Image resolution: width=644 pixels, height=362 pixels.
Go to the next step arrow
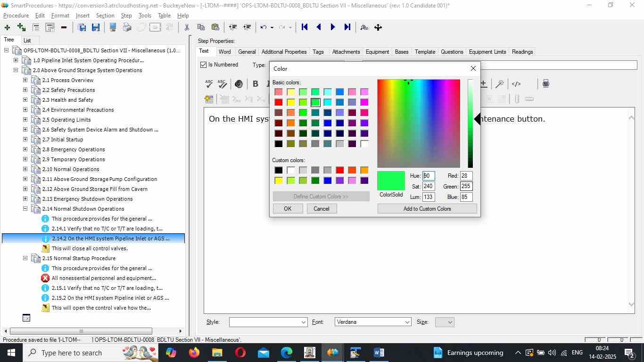click(x=333, y=27)
